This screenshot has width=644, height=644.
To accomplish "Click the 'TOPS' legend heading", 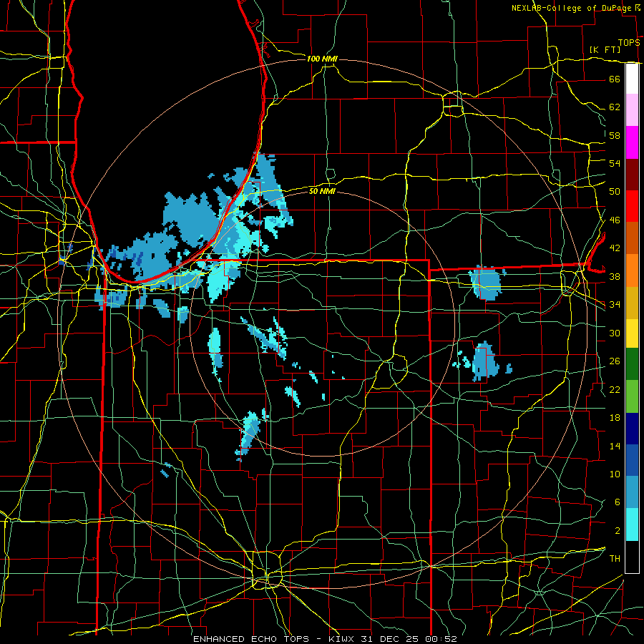I will point(629,42).
